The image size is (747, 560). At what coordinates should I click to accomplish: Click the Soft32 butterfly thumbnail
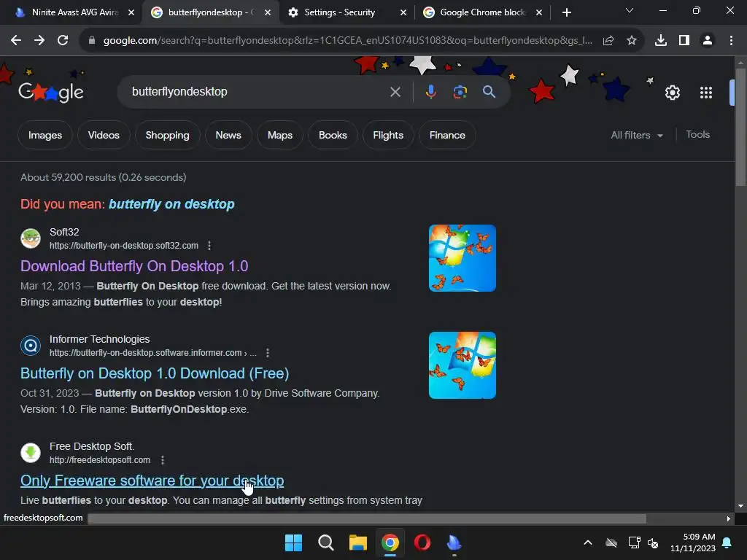pos(462,258)
